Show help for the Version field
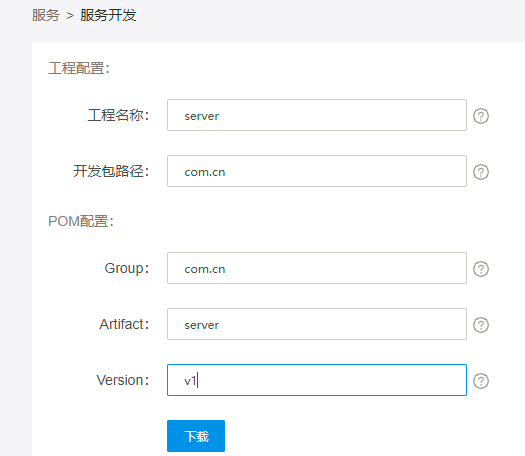525x456 pixels. point(481,381)
